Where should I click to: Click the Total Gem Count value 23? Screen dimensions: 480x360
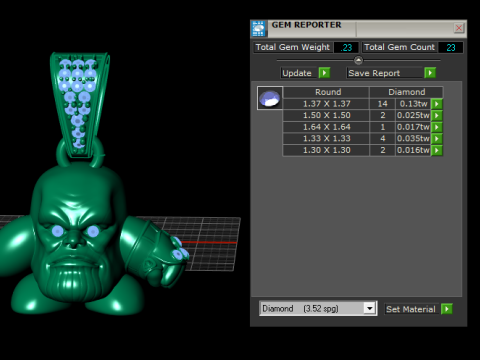450,47
